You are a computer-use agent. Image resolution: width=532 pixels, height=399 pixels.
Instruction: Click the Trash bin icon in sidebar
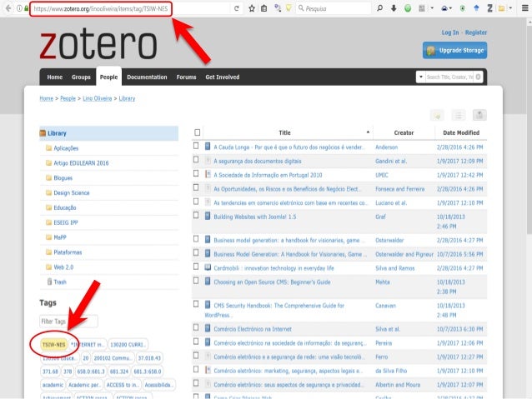point(49,282)
